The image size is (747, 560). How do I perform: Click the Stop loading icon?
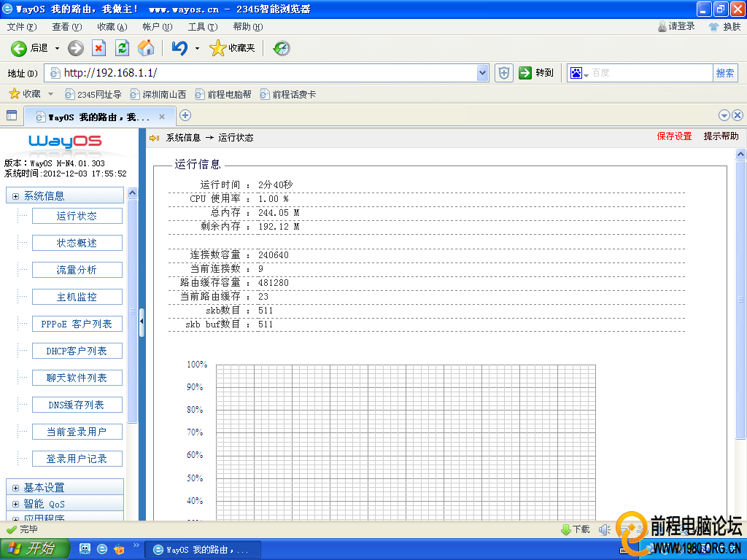coord(99,48)
